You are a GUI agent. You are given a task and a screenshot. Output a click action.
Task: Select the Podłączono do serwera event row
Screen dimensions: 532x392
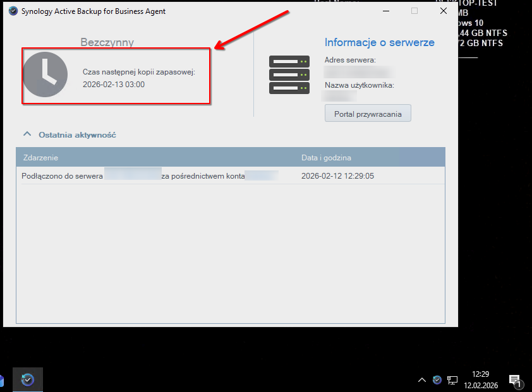[158, 176]
